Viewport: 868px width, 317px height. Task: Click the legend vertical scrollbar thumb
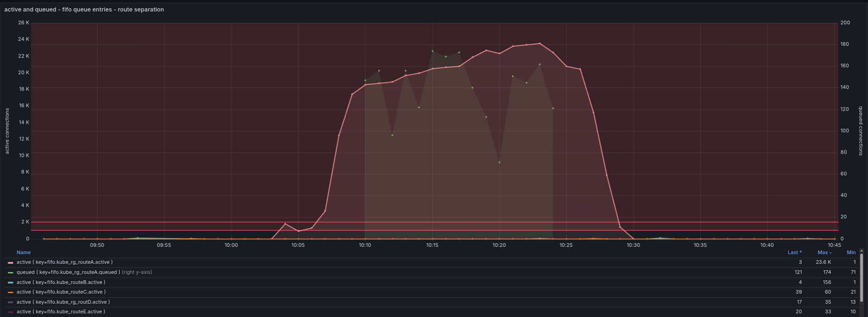pyautogui.click(x=861, y=275)
